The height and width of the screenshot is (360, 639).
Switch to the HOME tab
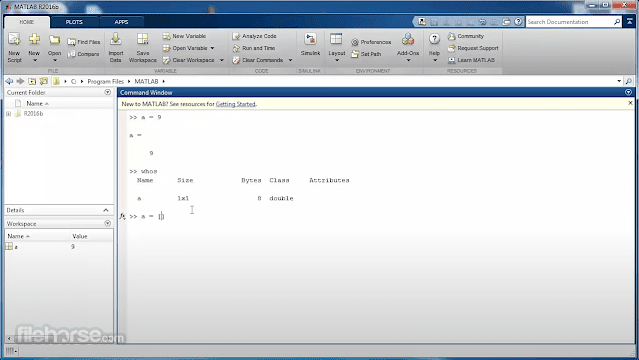[27, 22]
